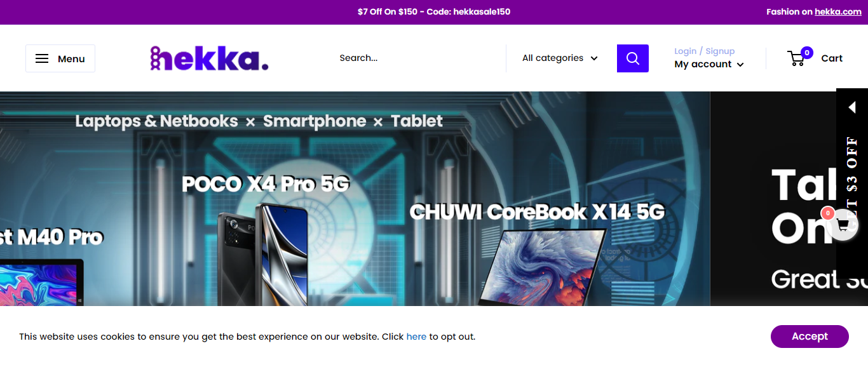Click the chevron next to My account
Image resolution: width=868 pixels, height=367 pixels.
point(740,65)
